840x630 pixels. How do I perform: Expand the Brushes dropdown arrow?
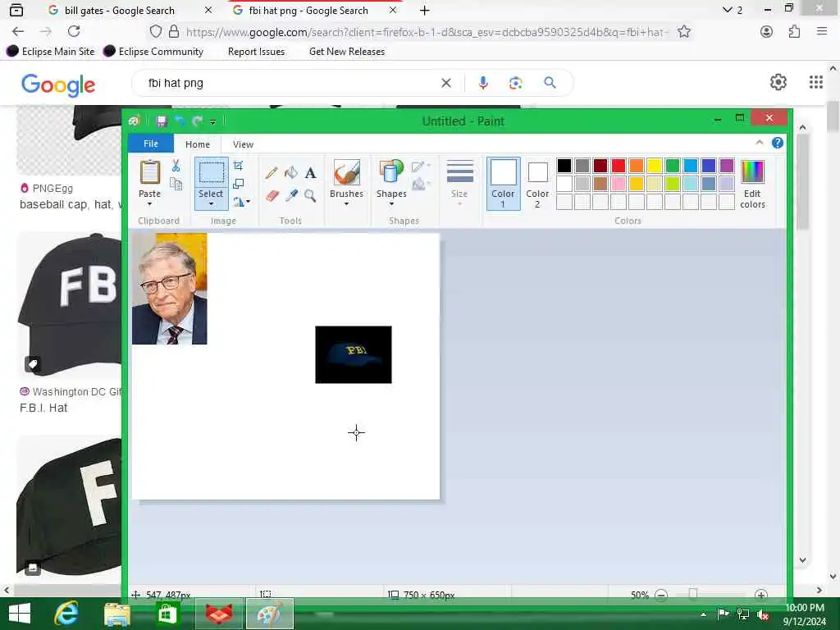pyautogui.click(x=347, y=204)
